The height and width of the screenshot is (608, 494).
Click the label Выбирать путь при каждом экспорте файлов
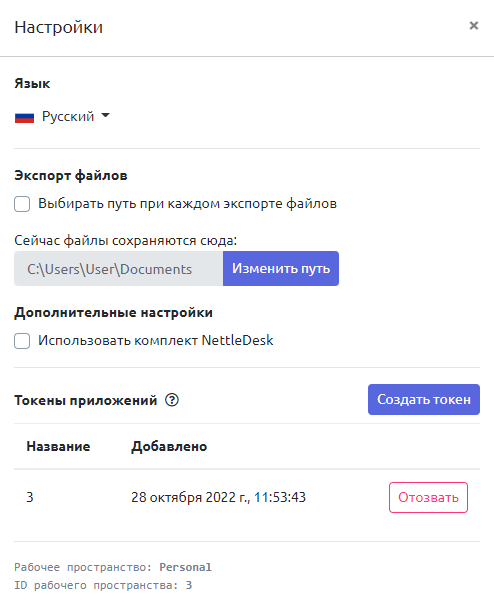[187, 204]
